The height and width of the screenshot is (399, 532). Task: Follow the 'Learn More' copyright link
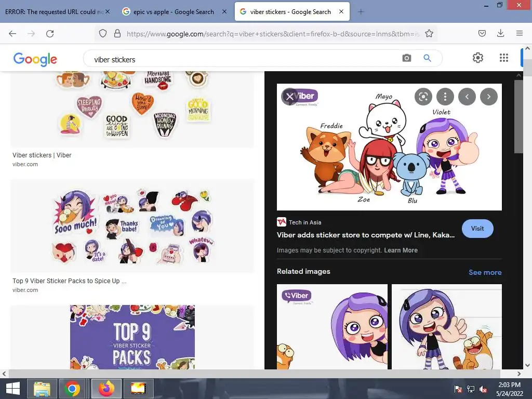point(401,250)
